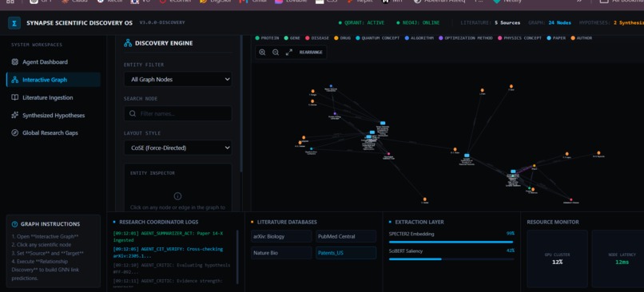644x292 pixels.
Task: Zoom in on the graph
Action: tap(262, 53)
